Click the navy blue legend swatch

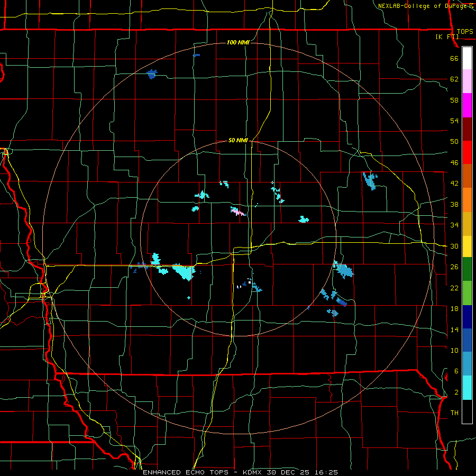click(467, 317)
